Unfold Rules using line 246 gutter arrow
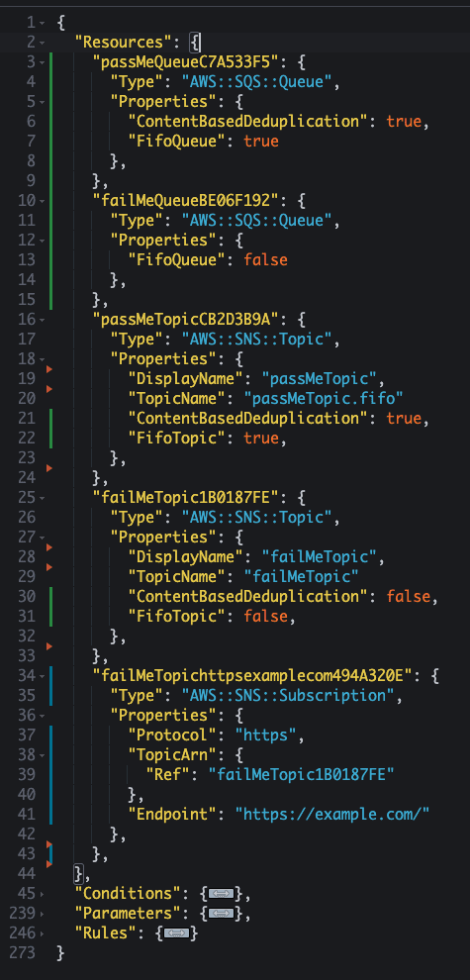Screen dimensions: 470x980 click(42, 933)
